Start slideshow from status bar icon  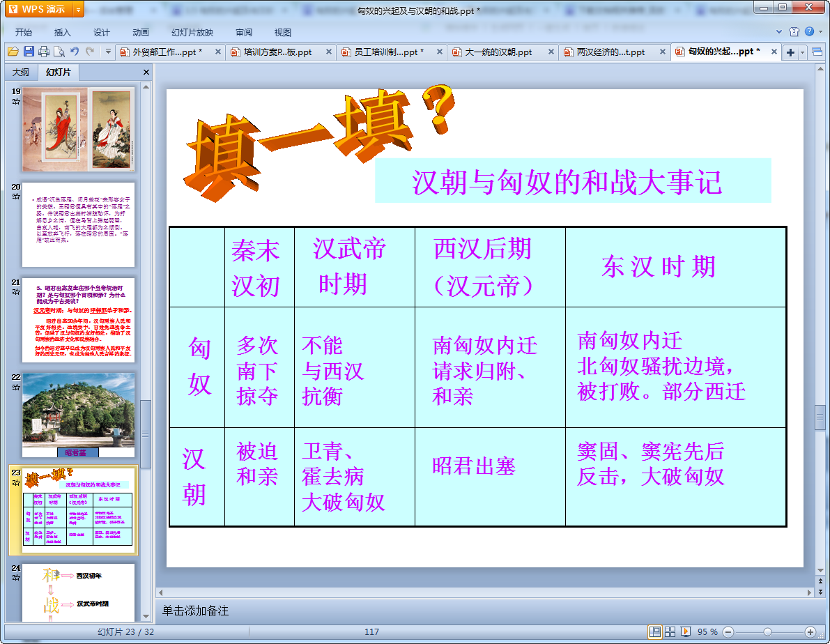[x=686, y=631]
